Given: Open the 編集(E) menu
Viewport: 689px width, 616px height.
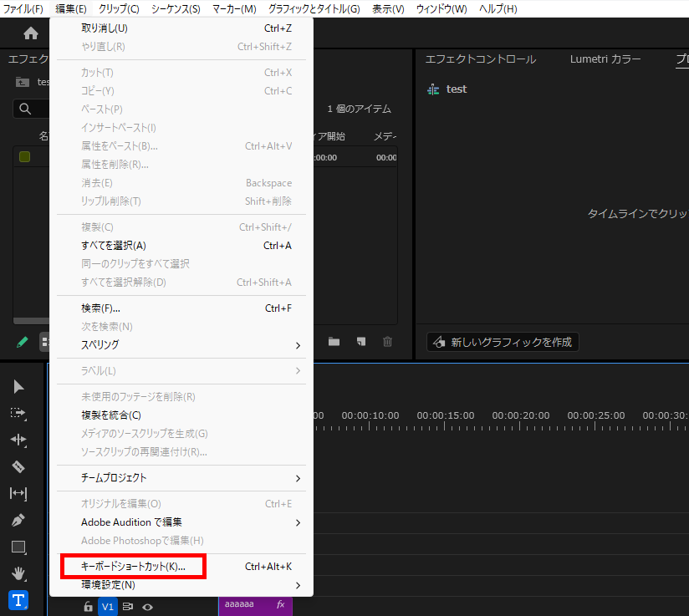Looking at the screenshot, I should click(x=71, y=9).
